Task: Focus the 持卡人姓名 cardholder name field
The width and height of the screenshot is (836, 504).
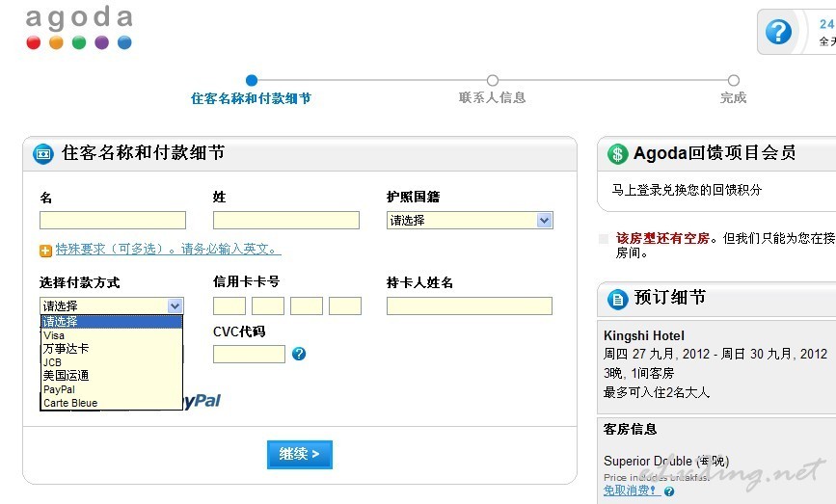Action: [x=470, y=305]
